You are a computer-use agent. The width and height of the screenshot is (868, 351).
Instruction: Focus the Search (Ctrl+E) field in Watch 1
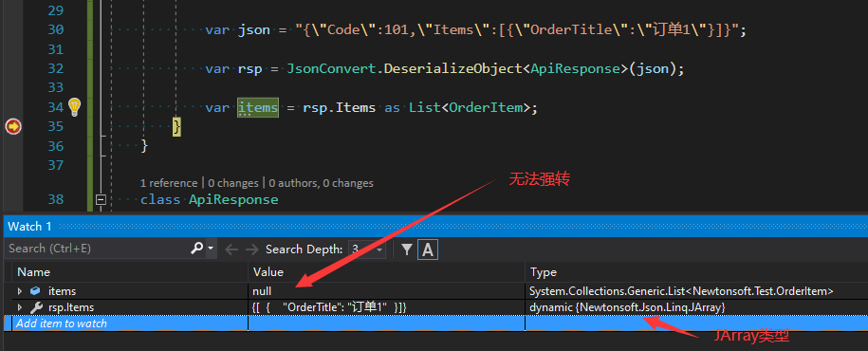click(97, 249)
